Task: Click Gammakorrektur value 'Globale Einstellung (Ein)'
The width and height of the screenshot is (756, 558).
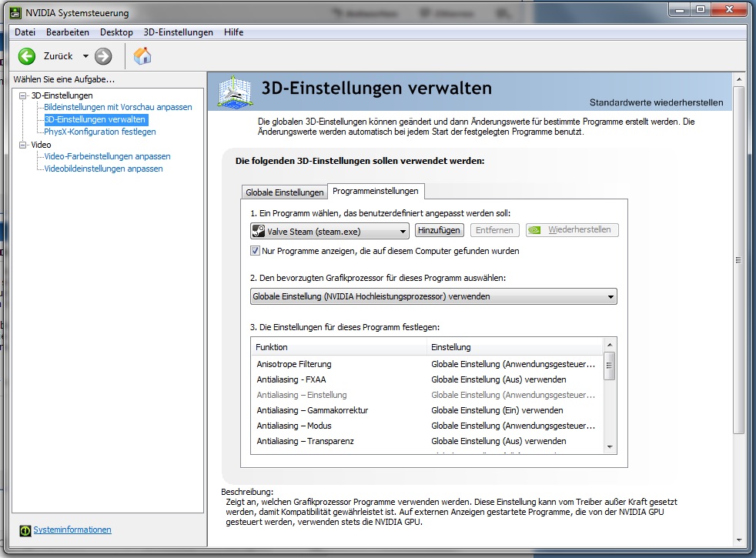Action: [x=497, y=410]
